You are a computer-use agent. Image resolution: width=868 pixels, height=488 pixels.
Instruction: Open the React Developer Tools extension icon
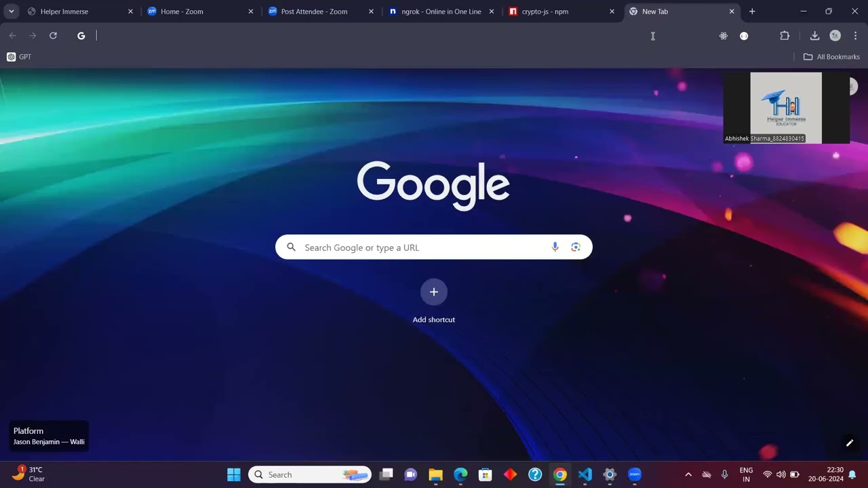tap(724, 36)
